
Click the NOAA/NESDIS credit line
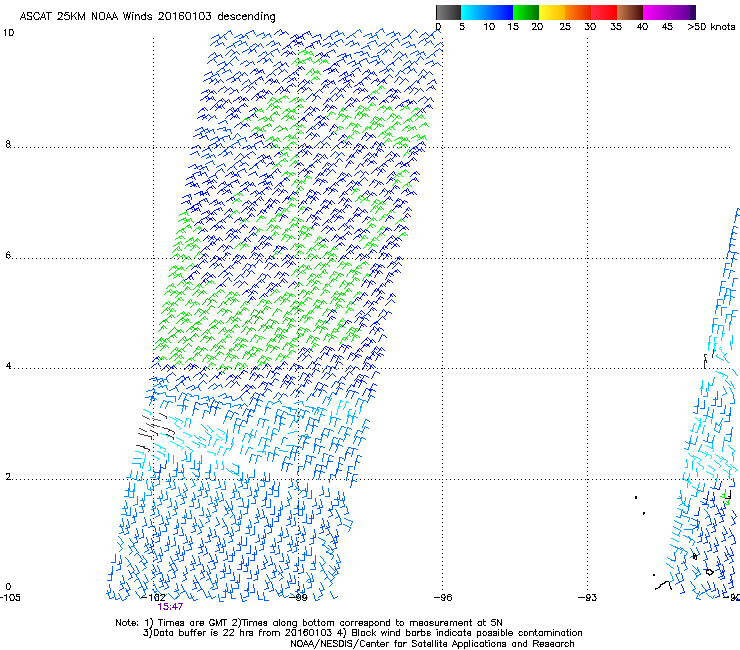coord(432,644)
